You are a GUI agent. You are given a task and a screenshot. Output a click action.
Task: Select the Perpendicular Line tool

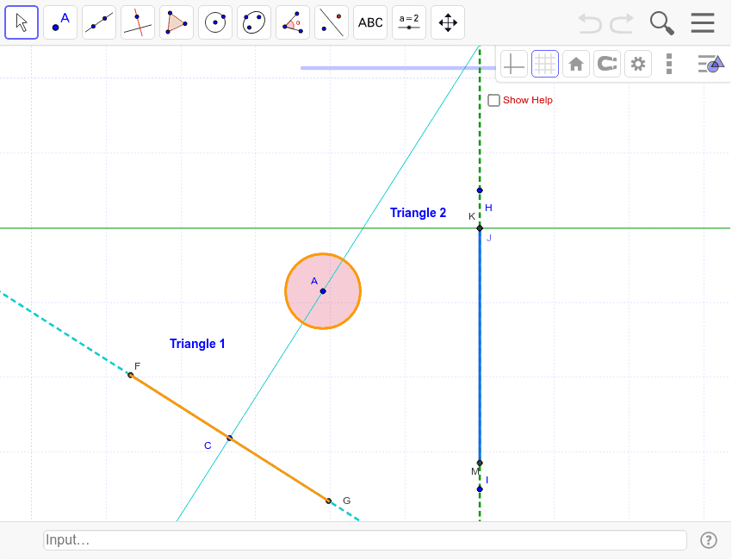(138, 22)
